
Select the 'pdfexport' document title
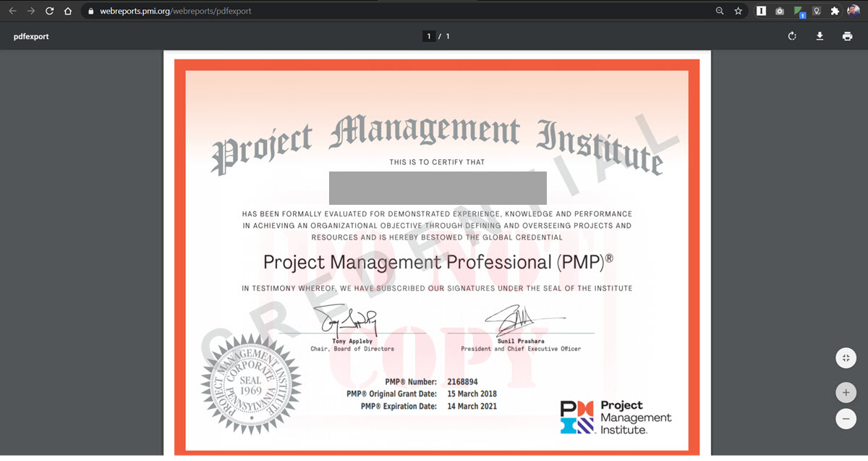pyautogui.click(x=31, y=36)
